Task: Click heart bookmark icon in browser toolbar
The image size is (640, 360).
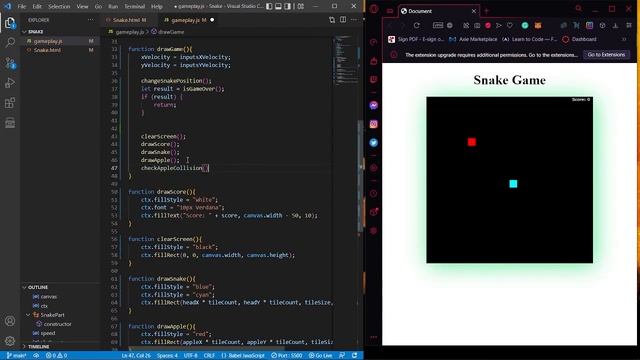Action: 510,25
